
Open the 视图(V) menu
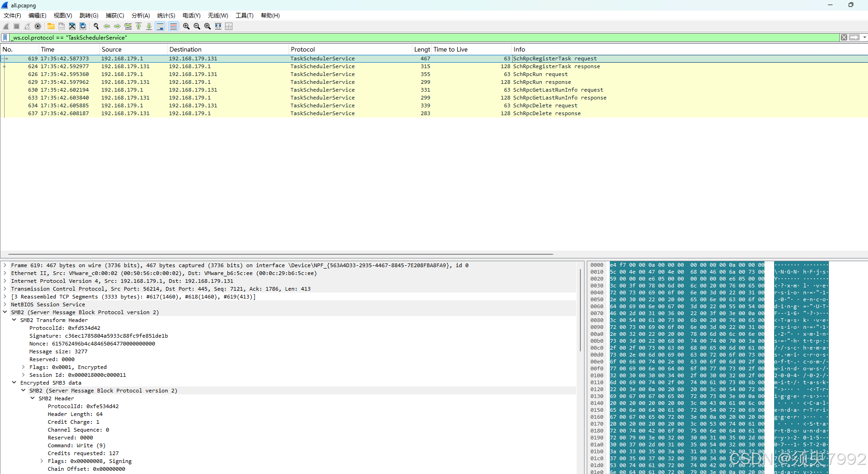(63, 16)
